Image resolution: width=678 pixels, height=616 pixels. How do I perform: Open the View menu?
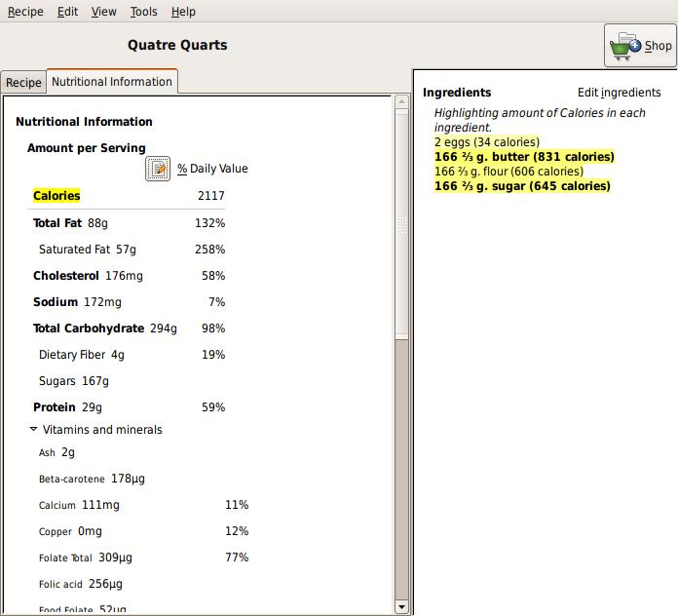pos(104,12)
